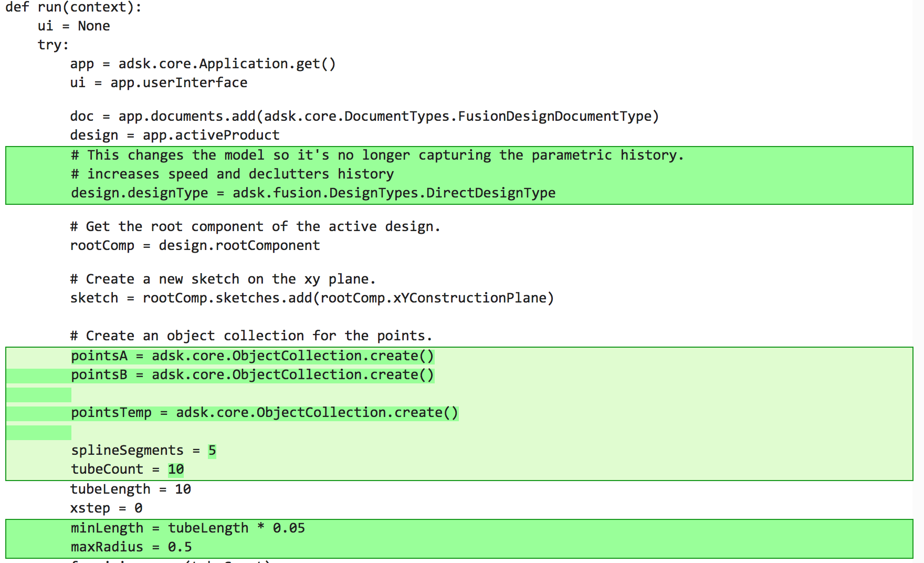Click the 'maxRadius = 0.5' line
Viewport: 924px width, 563px height.
click(131, 547)
